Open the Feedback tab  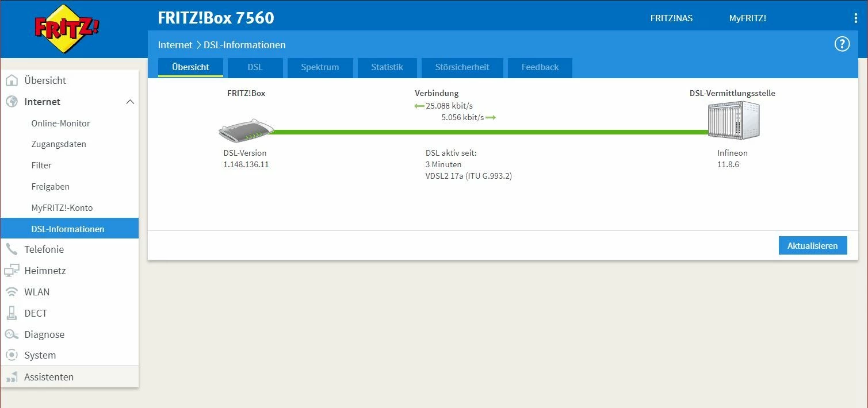(x=540, y=67)
